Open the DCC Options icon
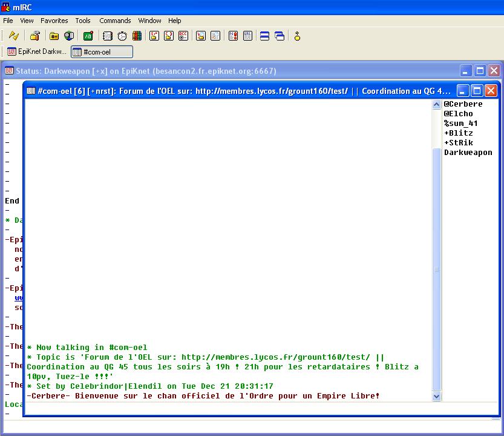 [183, 36]
